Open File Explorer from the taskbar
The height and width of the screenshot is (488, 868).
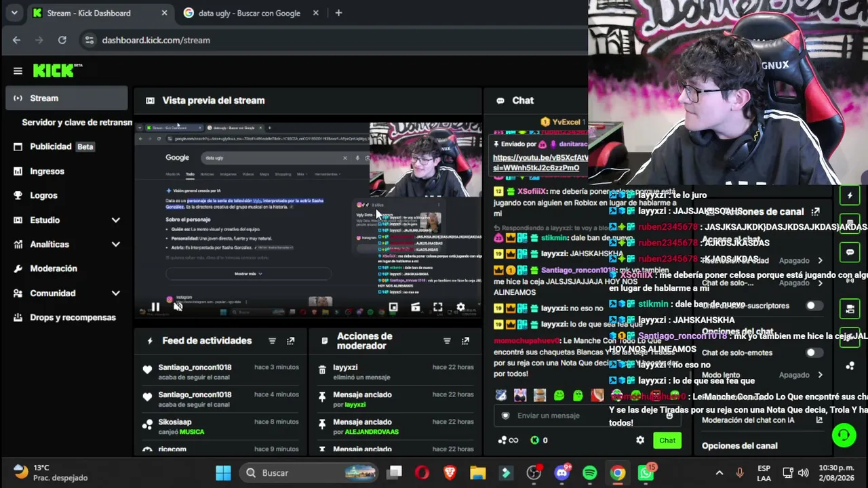tap(478, 472)
